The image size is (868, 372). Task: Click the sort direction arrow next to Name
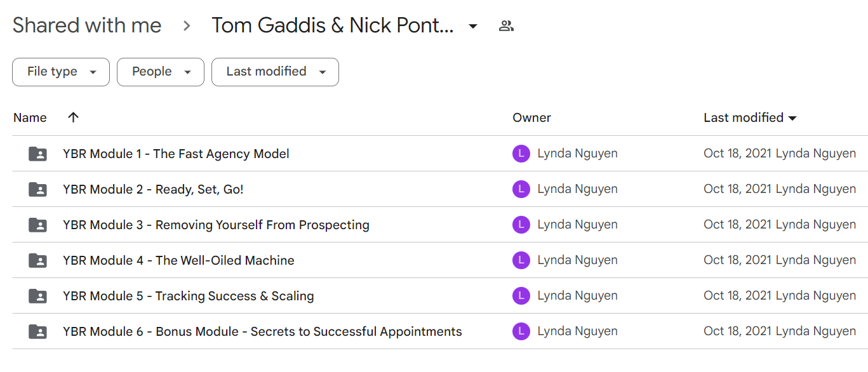coord(74,117)
